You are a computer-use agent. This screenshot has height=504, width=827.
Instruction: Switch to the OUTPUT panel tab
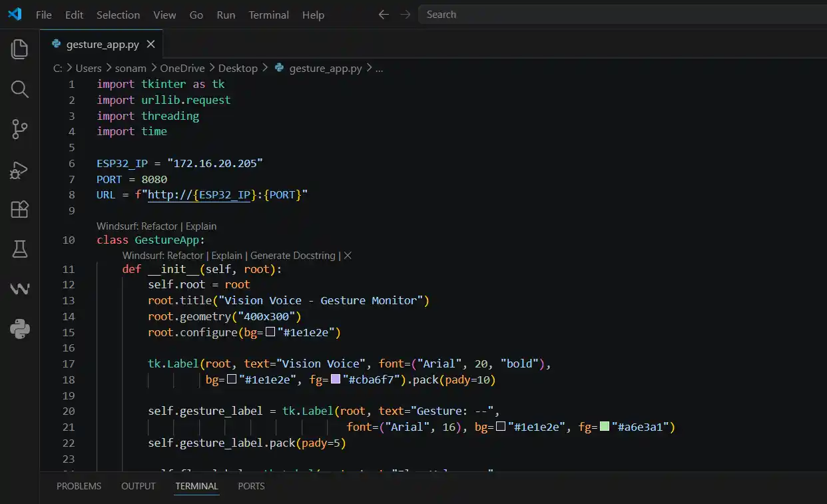click(x=138, y=486)
